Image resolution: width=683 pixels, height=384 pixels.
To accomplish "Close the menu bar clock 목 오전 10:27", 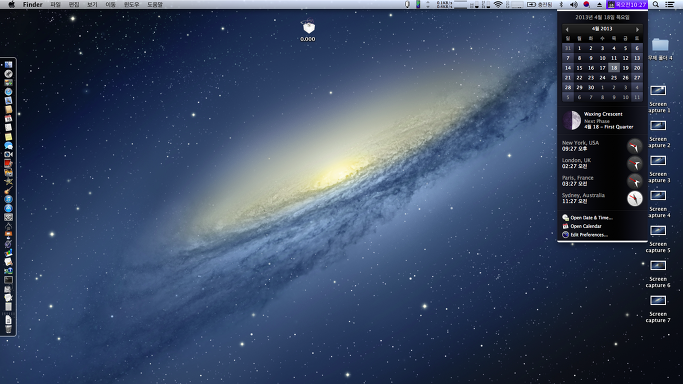I will tap(627, 4).
